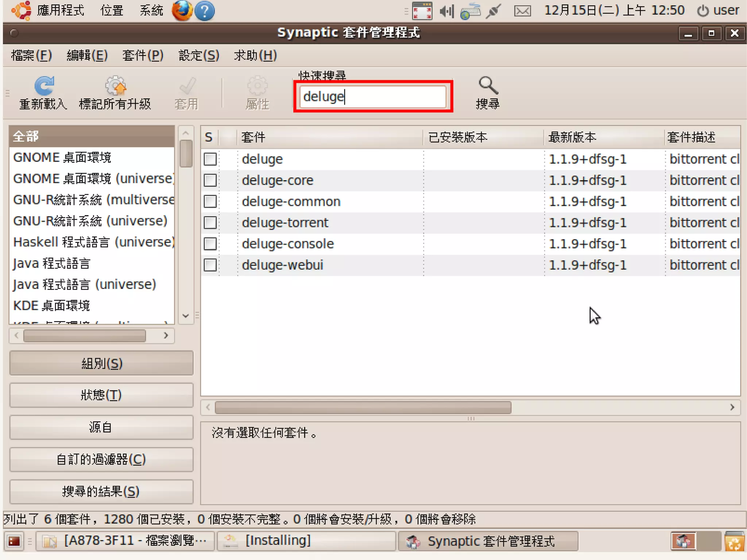Open the Trash icon in bottom panel

pos(734,541)
